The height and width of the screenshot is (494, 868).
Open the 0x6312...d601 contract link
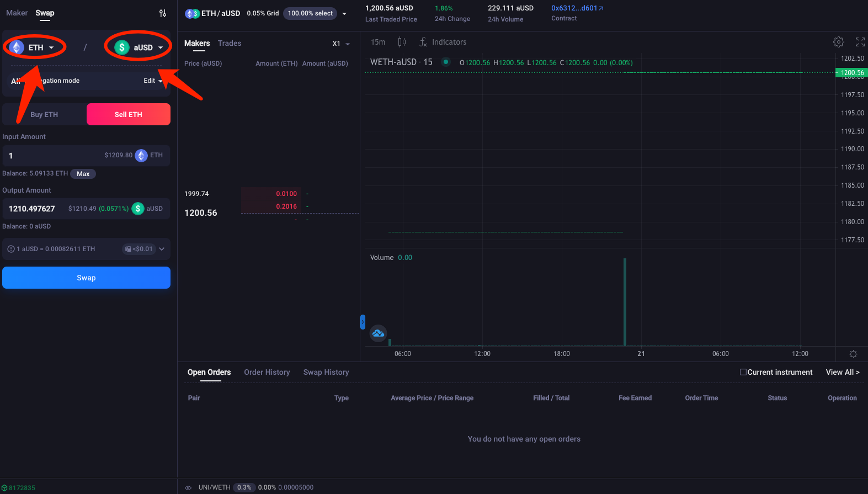(577, 8)
